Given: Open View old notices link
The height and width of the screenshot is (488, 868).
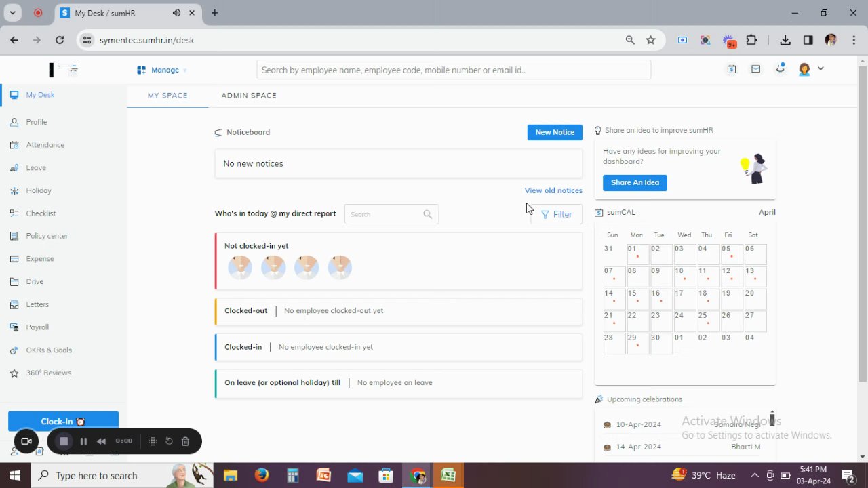Looking at the screenshot, I should [553, 190].
